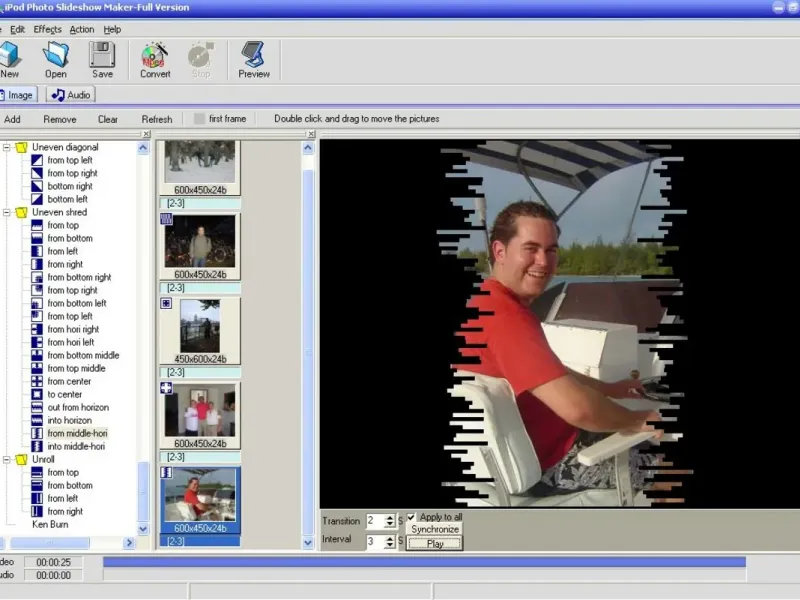Click the New project toolbar icon

[x=10, y=56]
